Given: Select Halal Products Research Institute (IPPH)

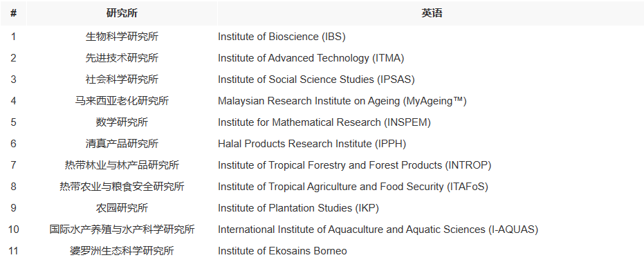Looking at the screenshot, I should 312,144.
